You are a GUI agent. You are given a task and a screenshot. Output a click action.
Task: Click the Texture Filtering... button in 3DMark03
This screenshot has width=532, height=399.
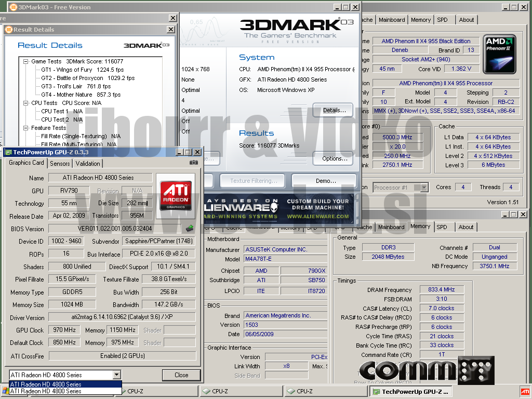click(254, 181)
